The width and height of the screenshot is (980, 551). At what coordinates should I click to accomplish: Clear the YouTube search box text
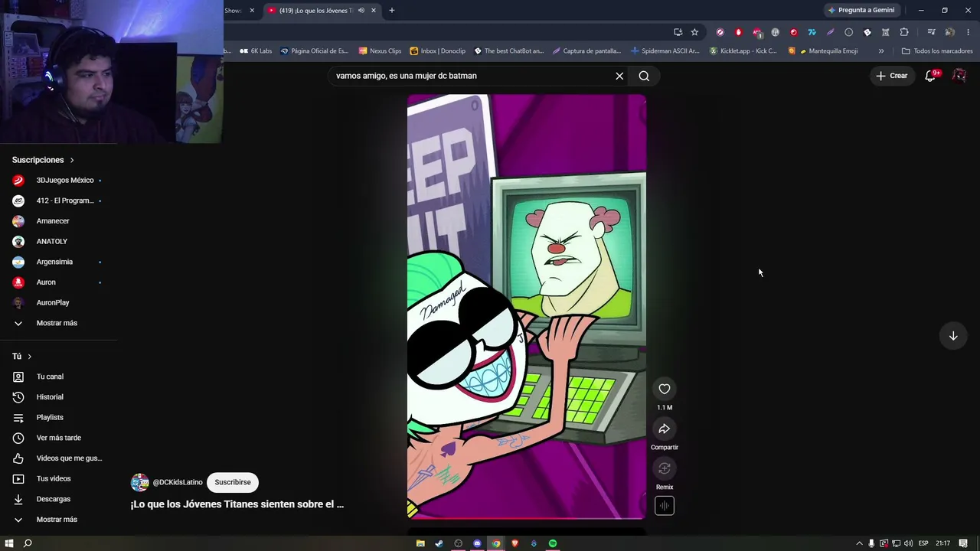(x=619, y=76)
